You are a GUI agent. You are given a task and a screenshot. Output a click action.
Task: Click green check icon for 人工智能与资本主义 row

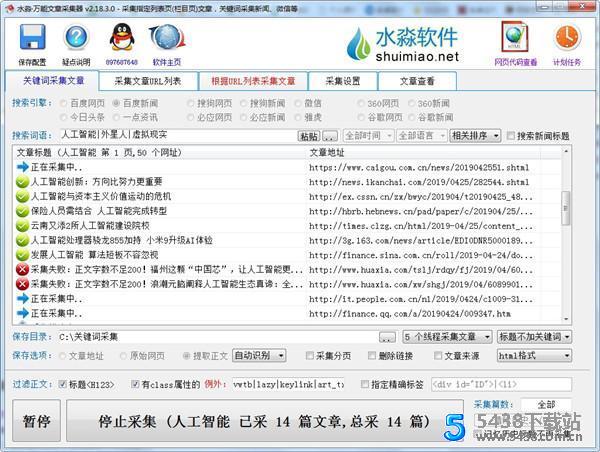pos(22,196)
